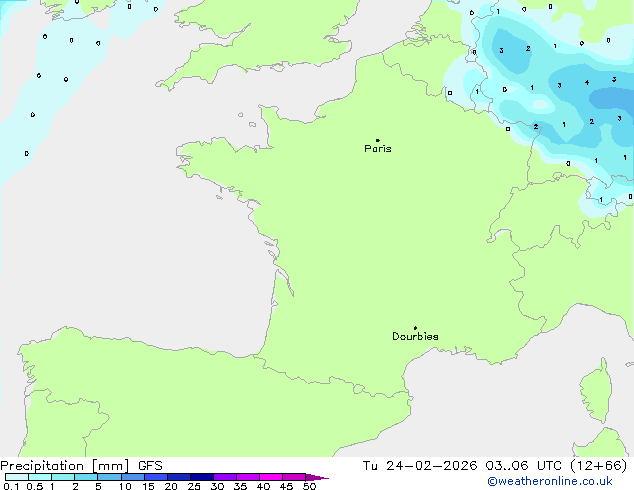Pick legend swatch between 35 and 40
634x490 pixels.
point(248,477)
